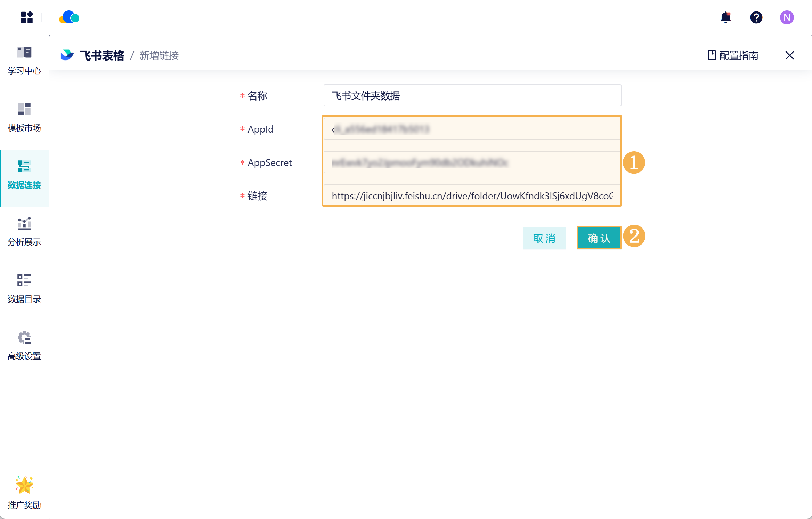Confirm with the 确认 button
The height and width of the screenshot is (519, 812).
(599, 238)
